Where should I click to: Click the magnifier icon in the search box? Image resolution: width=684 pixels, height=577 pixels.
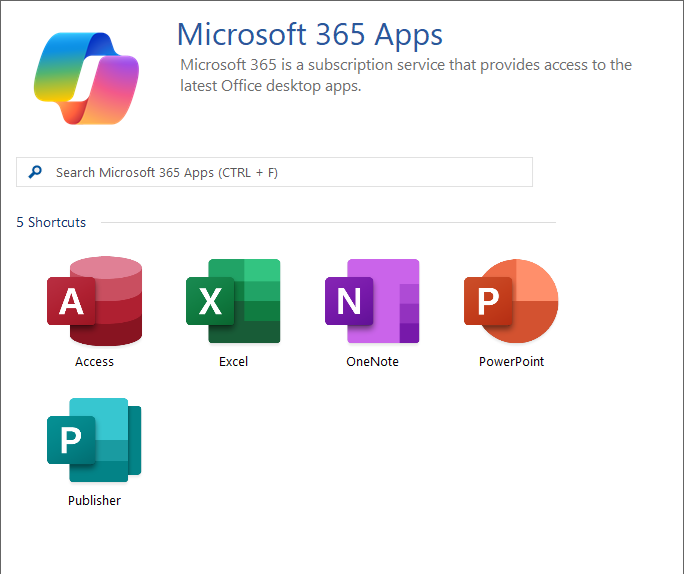tap(36, 172)
